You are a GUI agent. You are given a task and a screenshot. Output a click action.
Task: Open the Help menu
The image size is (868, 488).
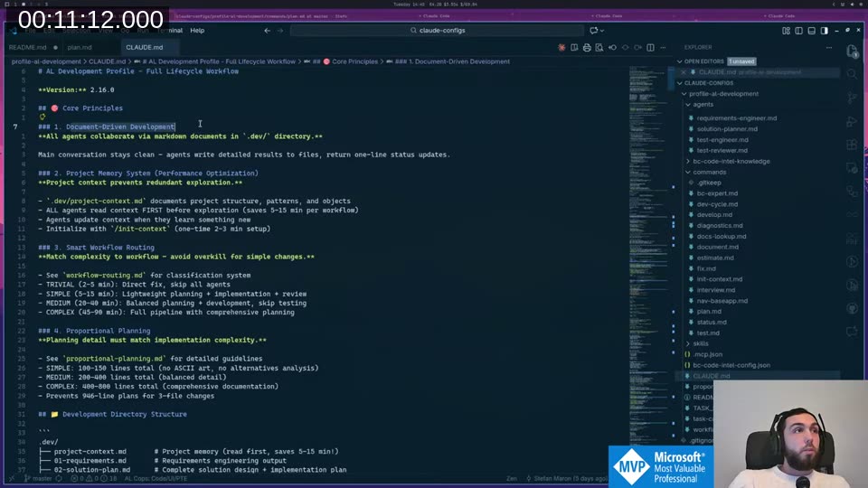click(x=197, y=31)
